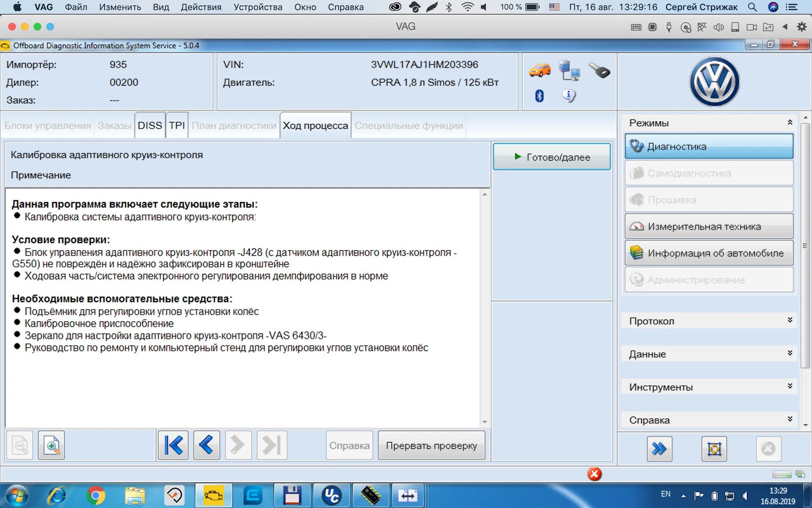Viewport: 812px width, 508px height.
Task: Click the ignition key icon
Action: click(x=599, y=70)
